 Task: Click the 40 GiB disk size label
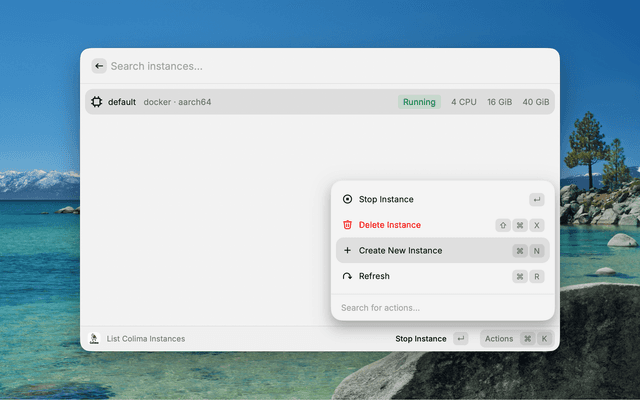[536, 102]
